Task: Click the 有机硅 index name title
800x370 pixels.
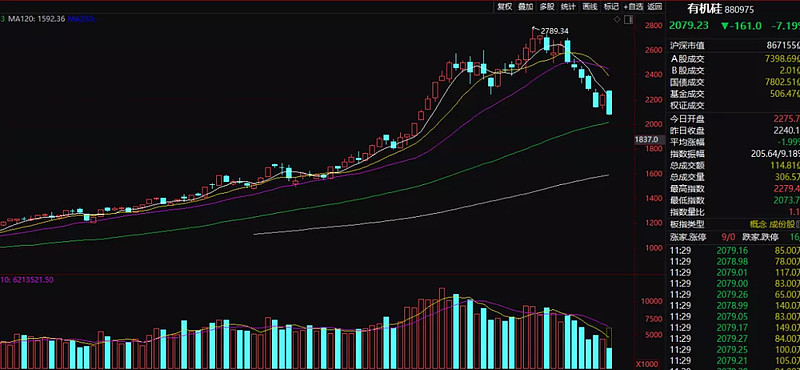Action: pyautogui.click(x=704, y=9)
